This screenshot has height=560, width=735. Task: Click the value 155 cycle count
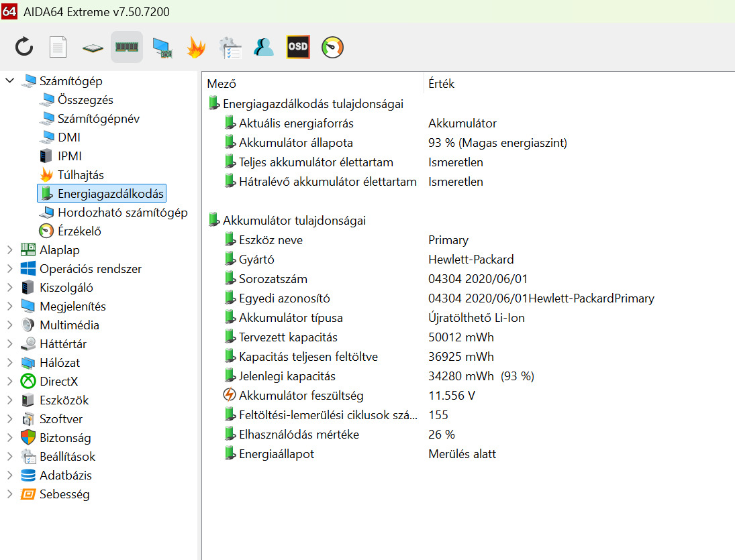click(x=438, y=415)
